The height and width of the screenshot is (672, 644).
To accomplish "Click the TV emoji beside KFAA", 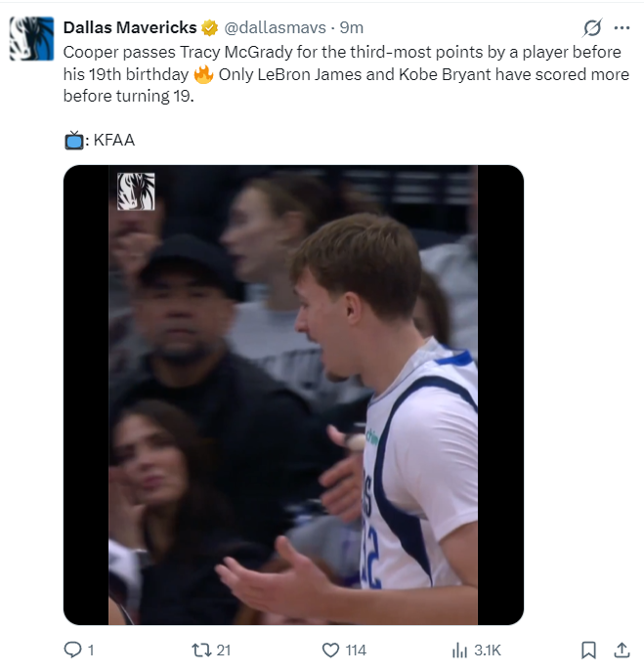I will coord(74,141).
